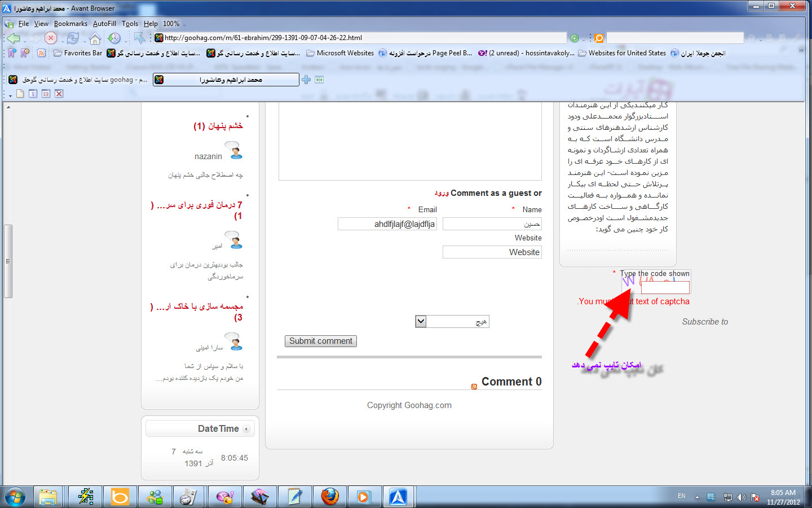
Task: Click سارا امینی avatar icon
Action: point(233,341)
